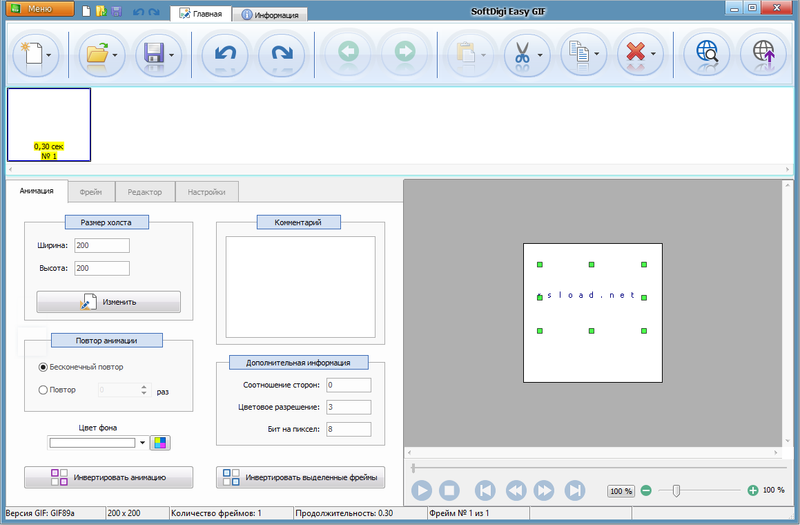Screen dimensions: 800x525
Task: Expand the Delete dropdown arrow
Action: tap(653, 54)
